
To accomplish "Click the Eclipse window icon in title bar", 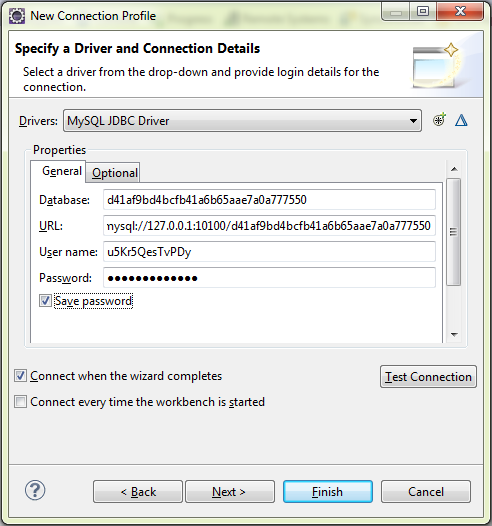I will pyautogui.click(x=17, y=16).
